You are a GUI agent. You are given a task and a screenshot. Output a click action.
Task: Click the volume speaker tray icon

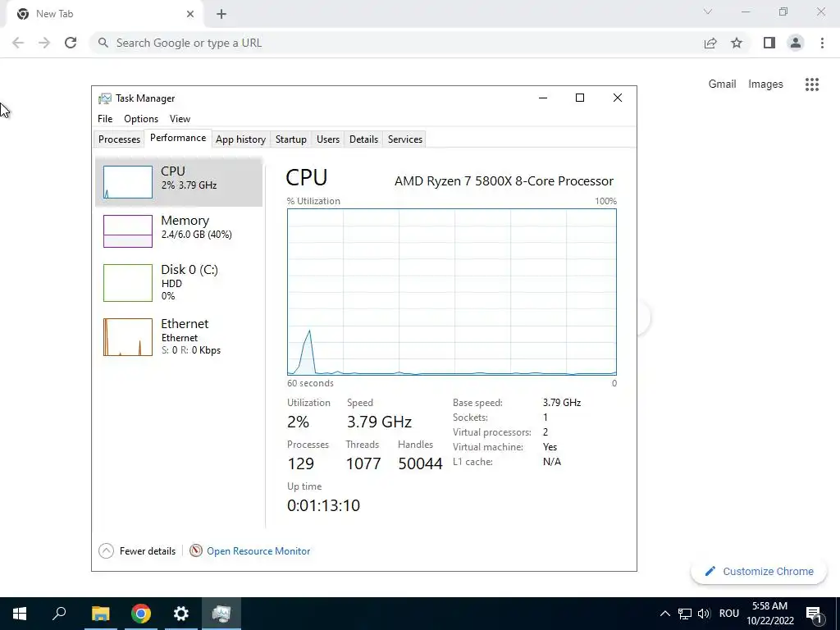click(704, 614)
